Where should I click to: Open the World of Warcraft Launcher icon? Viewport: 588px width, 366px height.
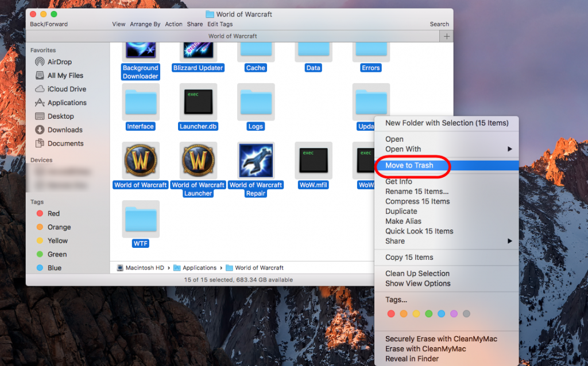[x=198, y=160]
